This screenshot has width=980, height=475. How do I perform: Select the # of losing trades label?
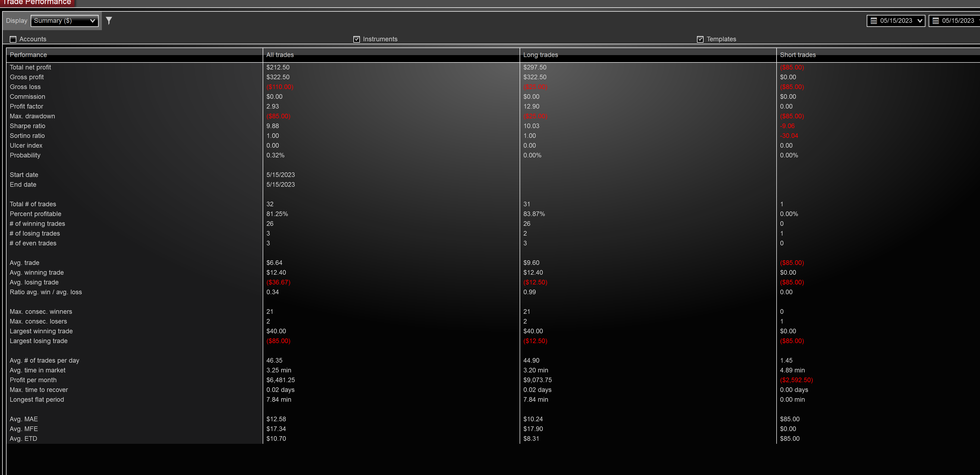pyautogui.click(x=35, y=233)
